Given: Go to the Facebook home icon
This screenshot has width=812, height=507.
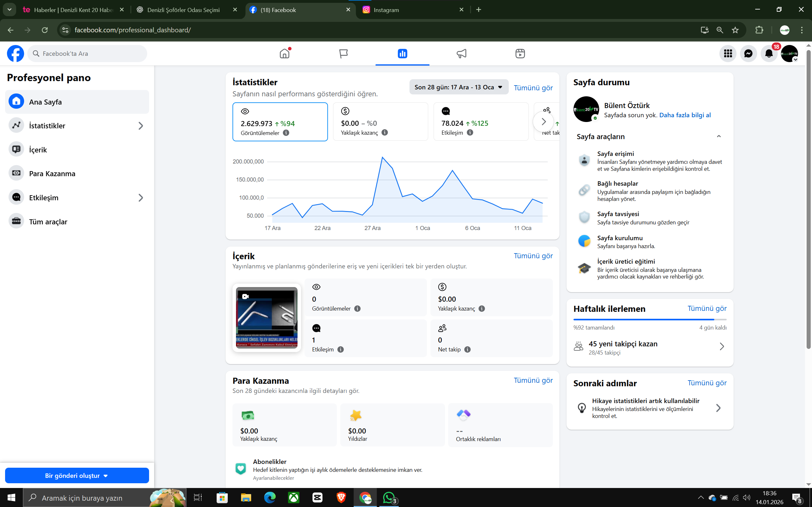Looking at the screenshot, I should tap(284, 54).
